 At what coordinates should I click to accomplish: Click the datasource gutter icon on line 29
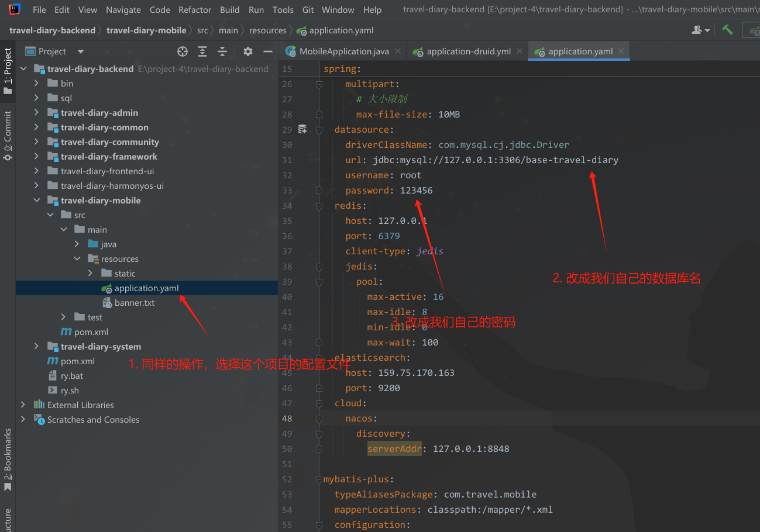tap(302, 129)
